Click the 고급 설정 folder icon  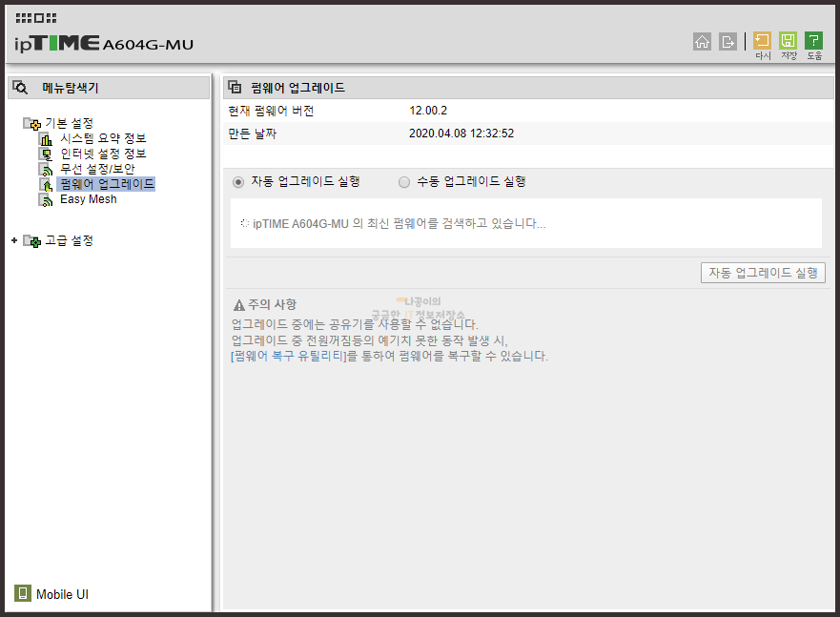31,241
